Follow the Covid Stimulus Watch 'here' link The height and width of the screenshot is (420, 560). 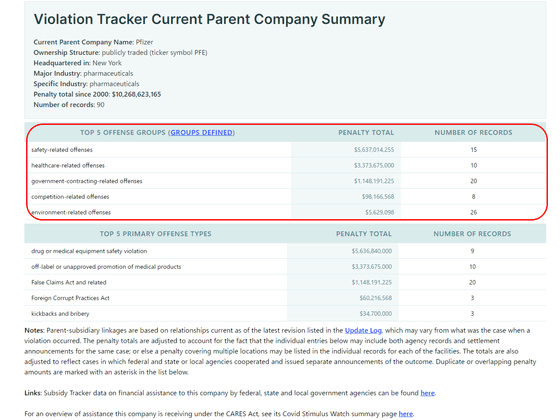pyautogui.click(x=405, y=414)
